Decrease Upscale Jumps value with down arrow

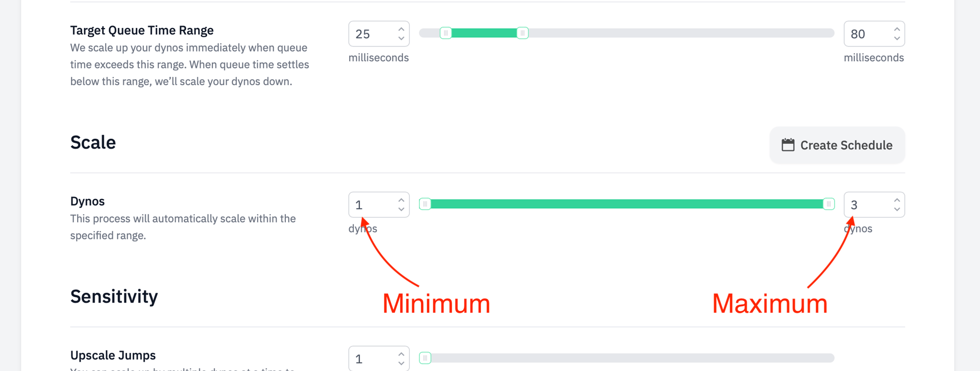click(401, 363)
